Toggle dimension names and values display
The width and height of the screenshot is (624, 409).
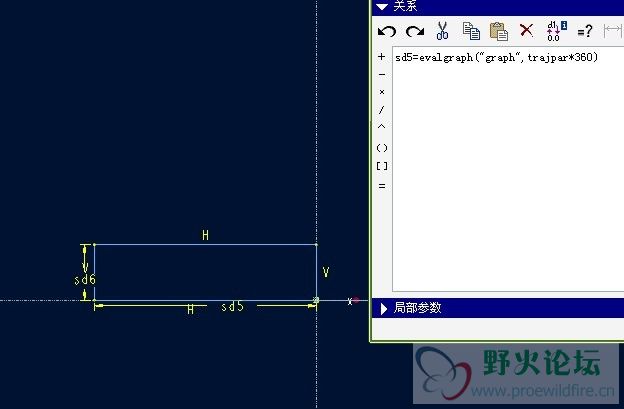[556, 31]
